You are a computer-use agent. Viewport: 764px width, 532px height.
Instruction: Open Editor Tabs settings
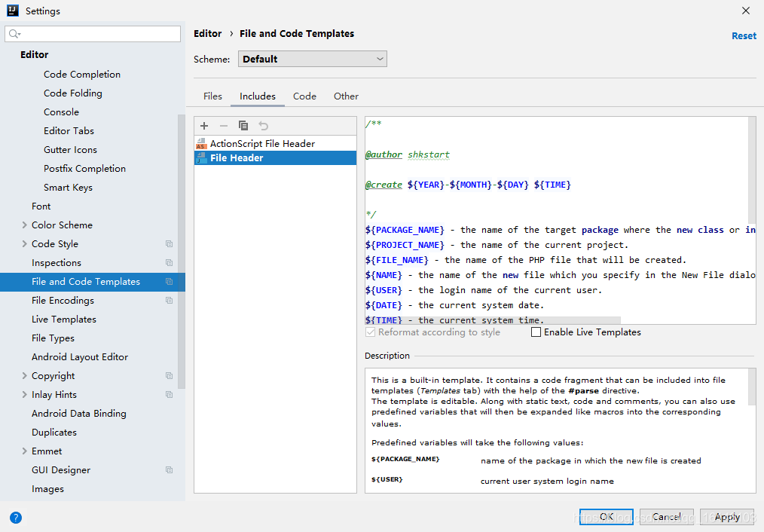coord(69,130)
